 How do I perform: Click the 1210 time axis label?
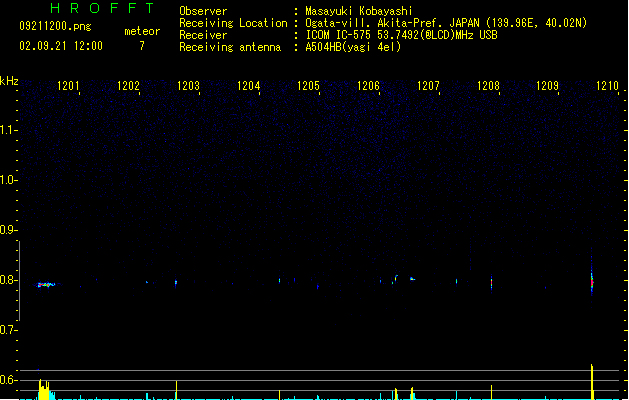(608, 86)
